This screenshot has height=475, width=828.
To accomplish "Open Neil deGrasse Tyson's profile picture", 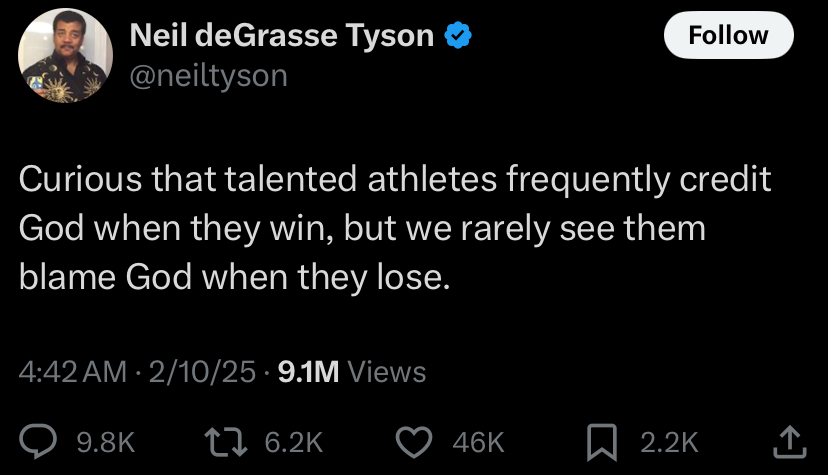I will click(x=65, y=55).
